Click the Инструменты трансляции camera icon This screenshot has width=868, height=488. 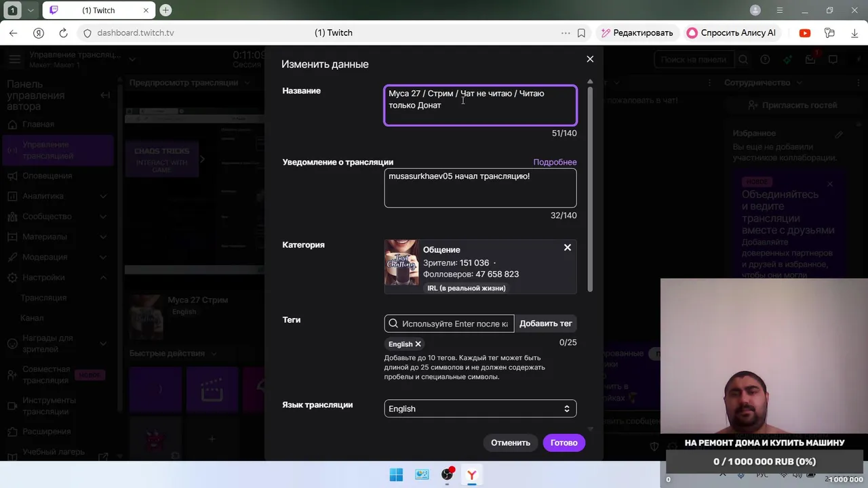coord(11,406)
